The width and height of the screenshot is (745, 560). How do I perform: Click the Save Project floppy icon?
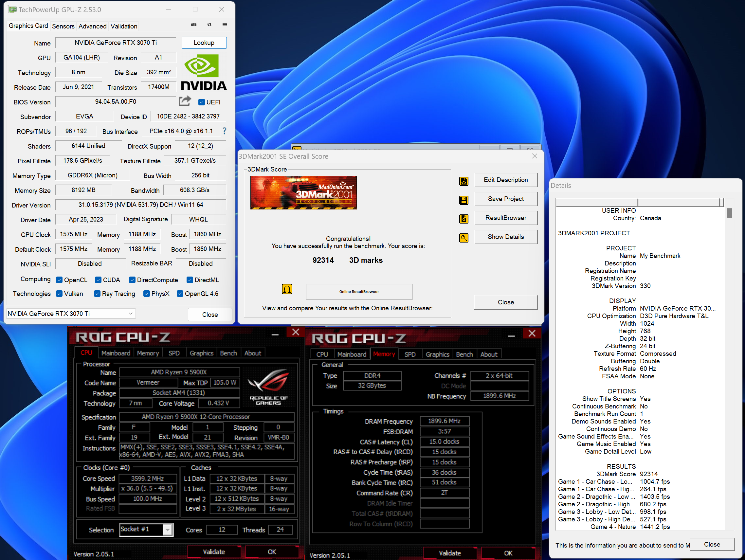(464, 200)
